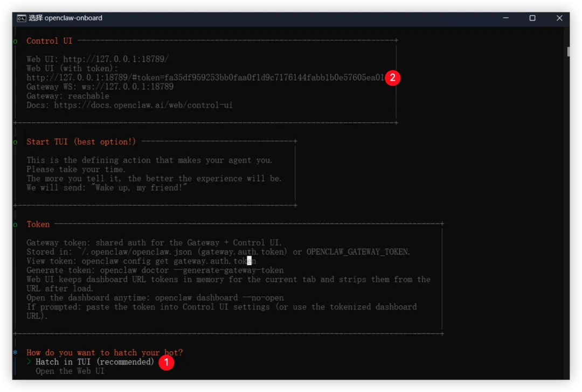This screenshot has height=392, width=582.
Task: Click 'How do you want to hatch your bot?' prompt
Action: 105,353
